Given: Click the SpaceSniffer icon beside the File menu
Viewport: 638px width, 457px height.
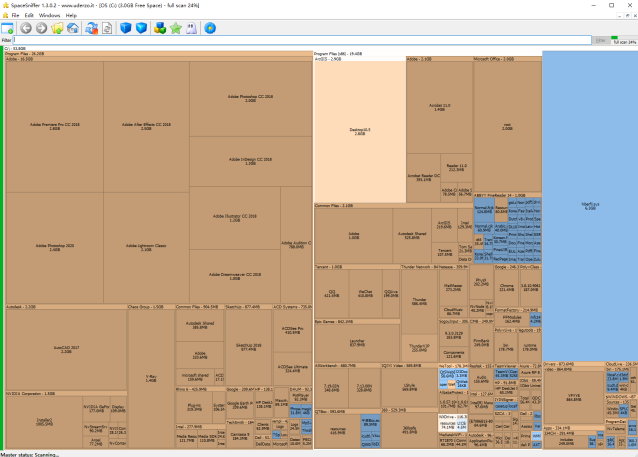Looking at the screenshot, I should (x=5, y=15).
